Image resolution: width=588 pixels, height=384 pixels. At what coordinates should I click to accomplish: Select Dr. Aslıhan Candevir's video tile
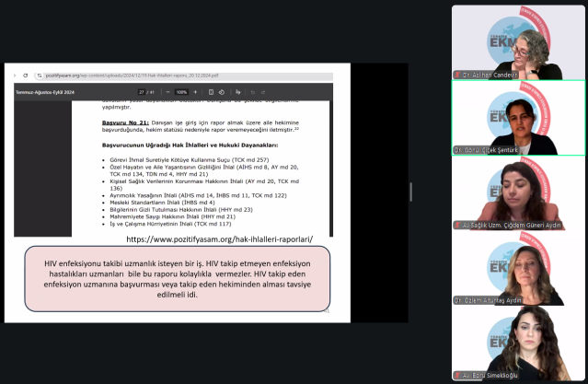pos(518,42)
